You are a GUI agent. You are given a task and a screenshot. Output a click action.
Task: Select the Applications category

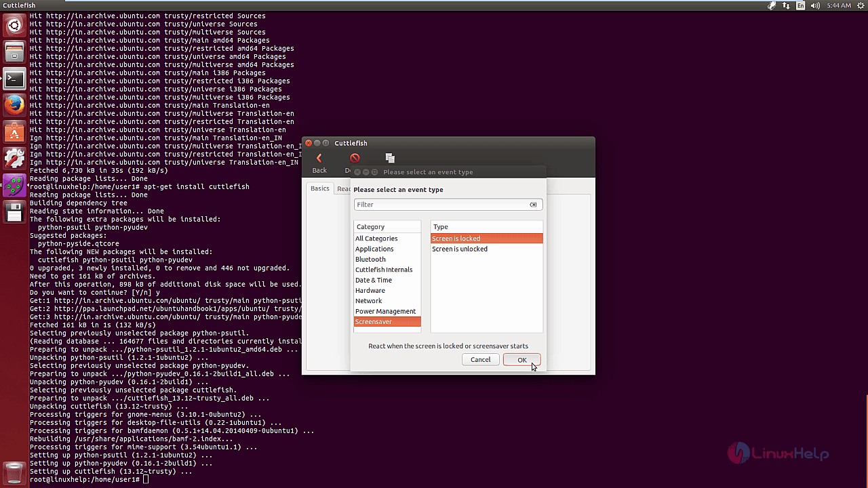[387, 249]
